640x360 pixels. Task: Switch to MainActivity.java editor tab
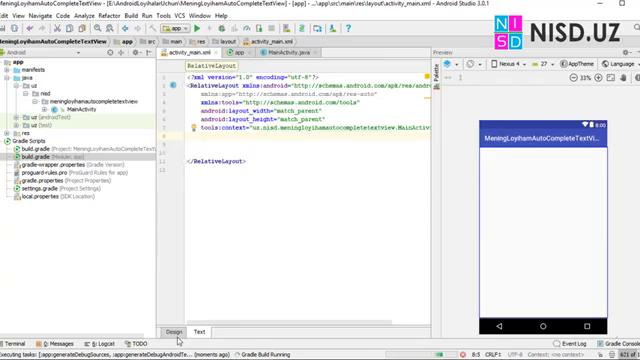tap(289, 53)
